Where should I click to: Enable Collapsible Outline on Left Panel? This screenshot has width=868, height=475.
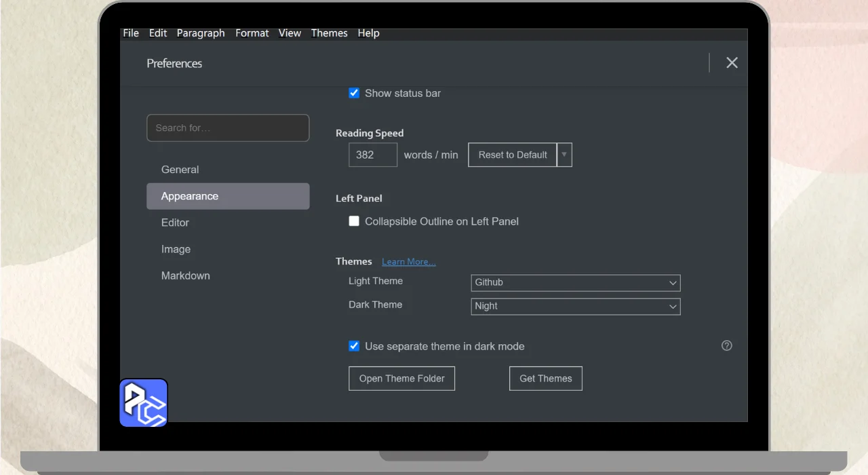tap(354, 221)
